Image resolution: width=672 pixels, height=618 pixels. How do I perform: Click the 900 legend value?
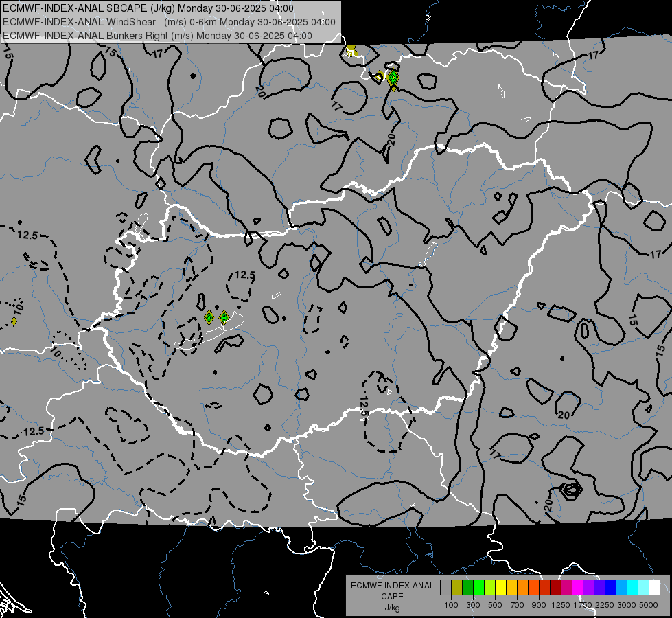[539, 605]
